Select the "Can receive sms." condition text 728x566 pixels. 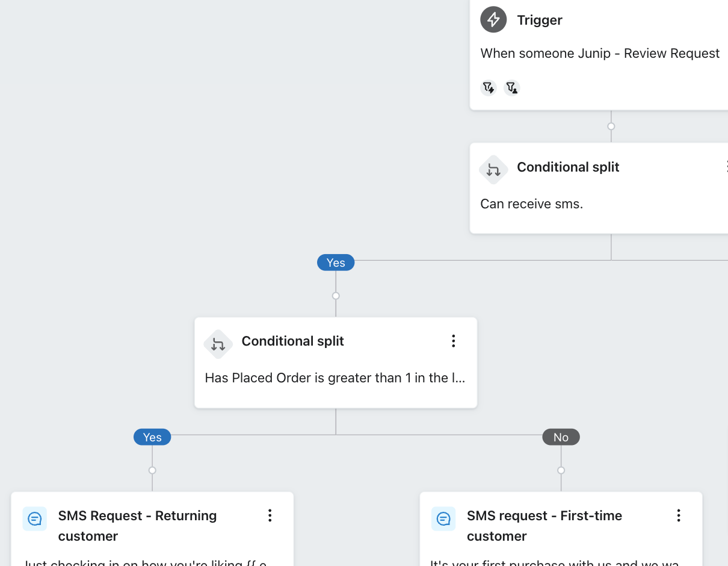532,204
